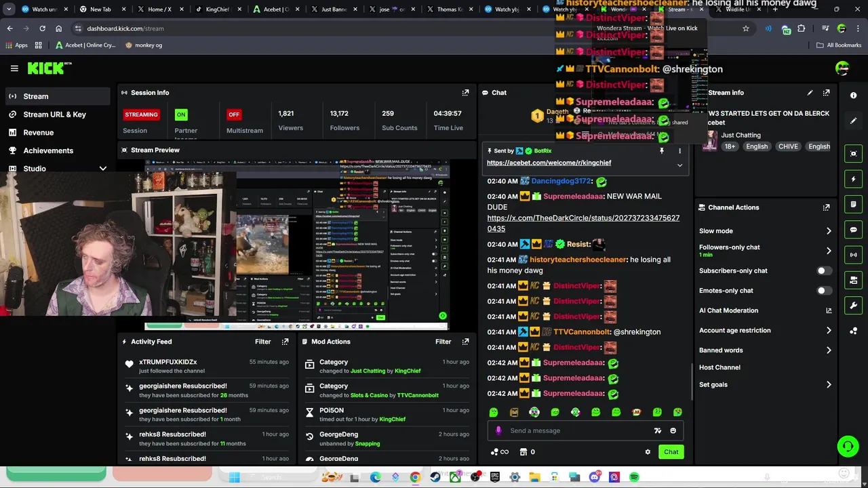Click the capture frame icon in right sidebar
The image size is (868, 488).
(854, 154)
